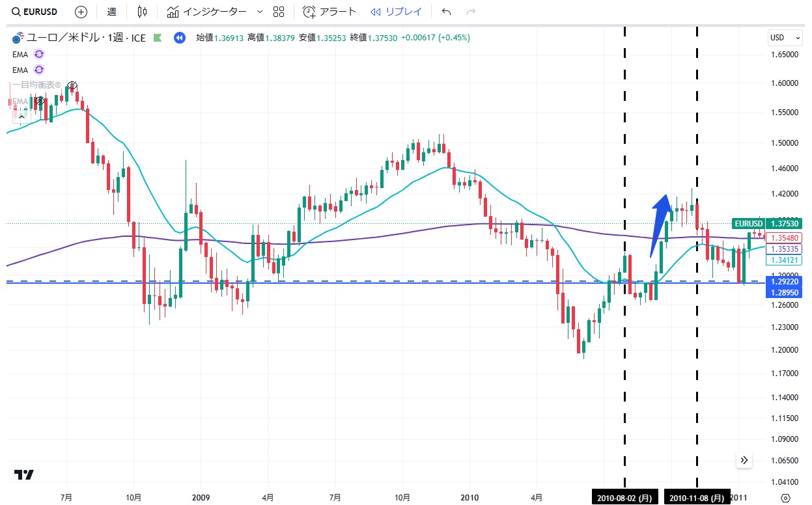Undo the last chart action
This screenshot has width=812, height=505.
446,12
